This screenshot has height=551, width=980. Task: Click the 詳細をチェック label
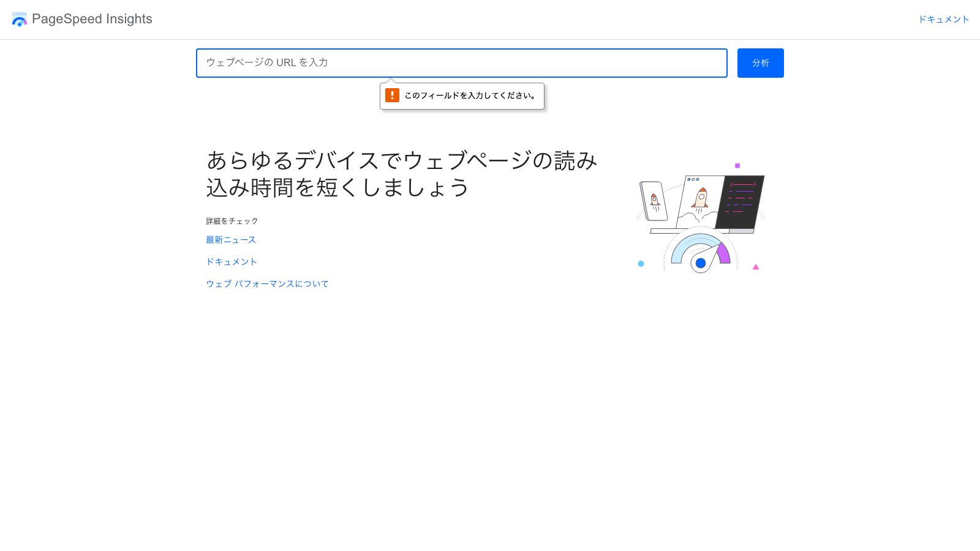[232, 221]
